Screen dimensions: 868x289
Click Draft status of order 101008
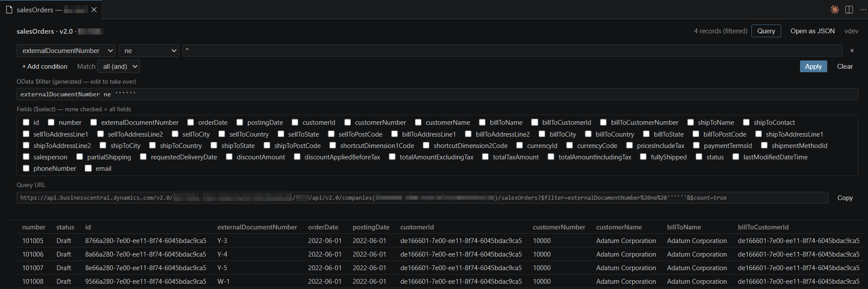coord(64,282)
